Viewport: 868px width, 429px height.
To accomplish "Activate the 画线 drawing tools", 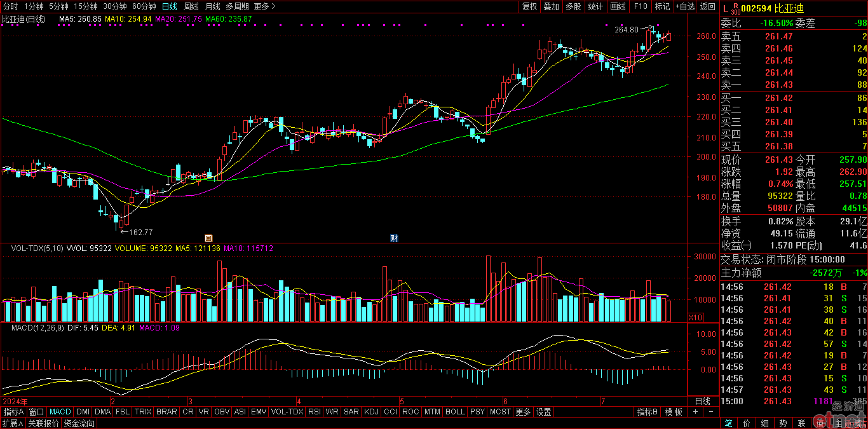I will pyautogui.click(x=618, y=6).
